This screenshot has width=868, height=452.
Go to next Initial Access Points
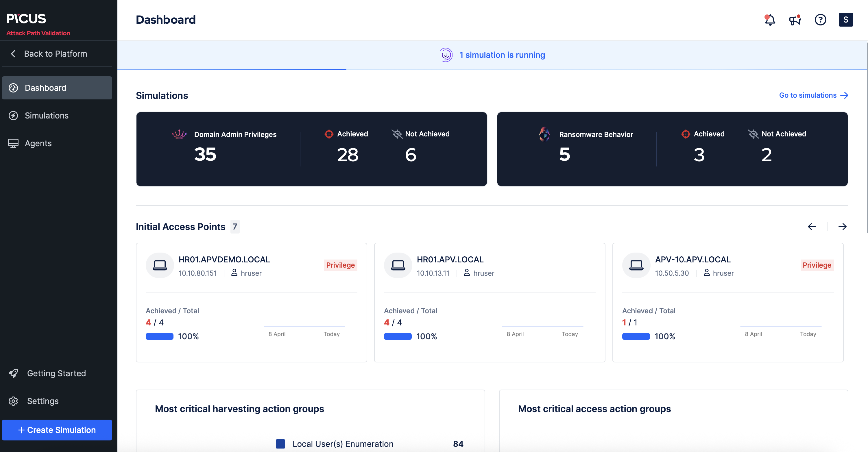pyautogui.click(x=842, y=227)
